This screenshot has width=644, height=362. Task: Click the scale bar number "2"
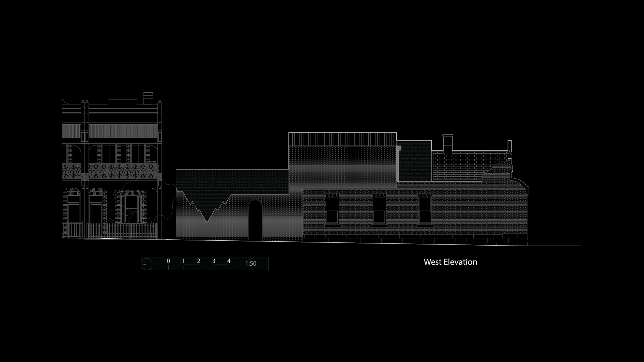199,261
